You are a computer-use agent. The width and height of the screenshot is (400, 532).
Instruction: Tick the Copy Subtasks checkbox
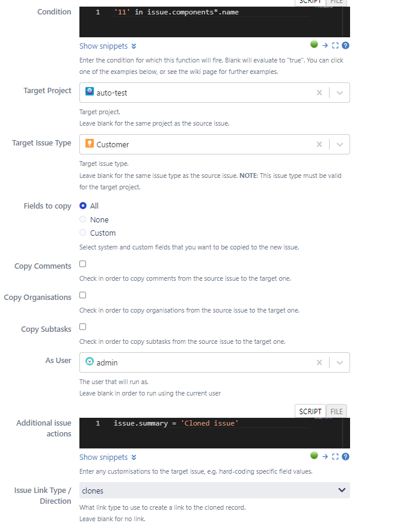82,327
